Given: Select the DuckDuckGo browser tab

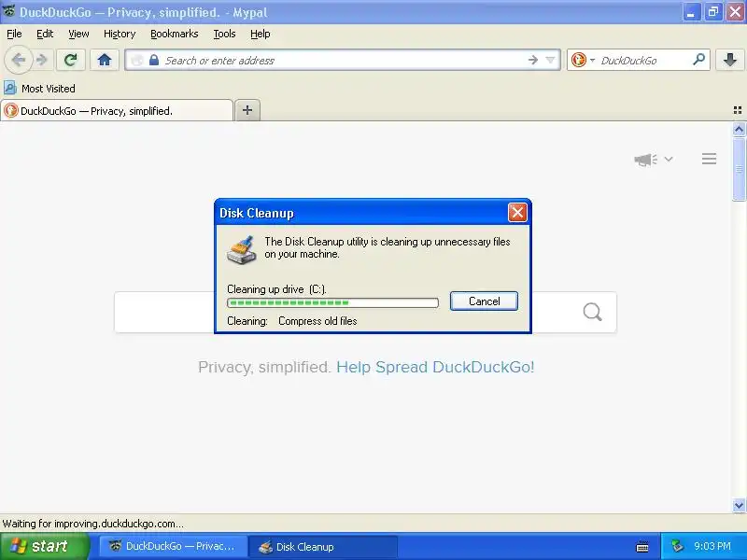Looking at the screenshot, I should pos(117,110).
